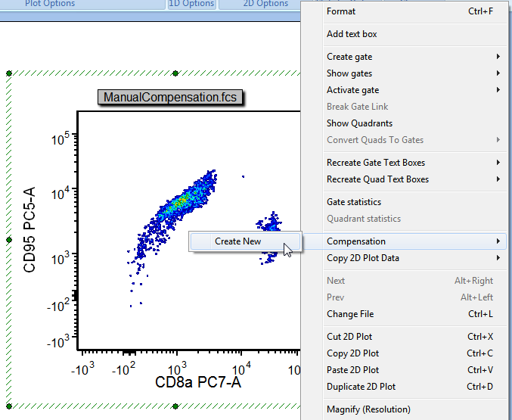Open Gate statistics from the menu
The image size is (512, 420).
pos(354,202)
